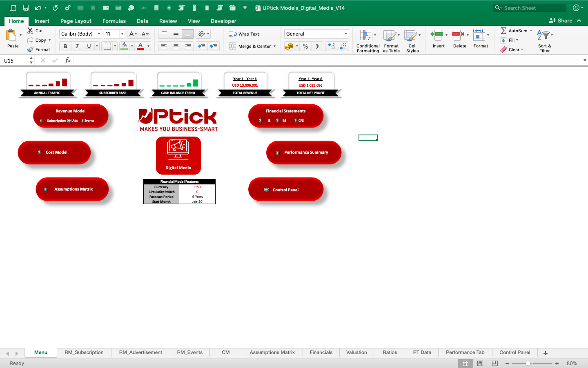This screenshot has width=588, height=368.
Task: Expand the formula bar chevron
Action: [585, 61]
